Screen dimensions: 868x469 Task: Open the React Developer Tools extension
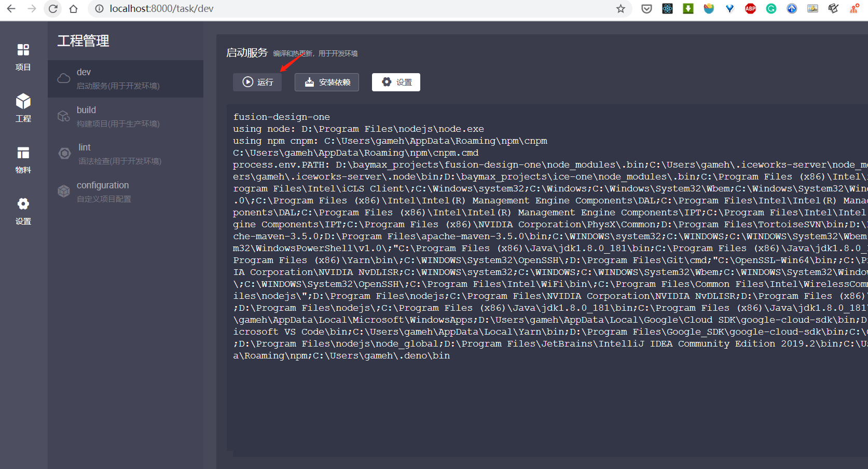point(667,9)
